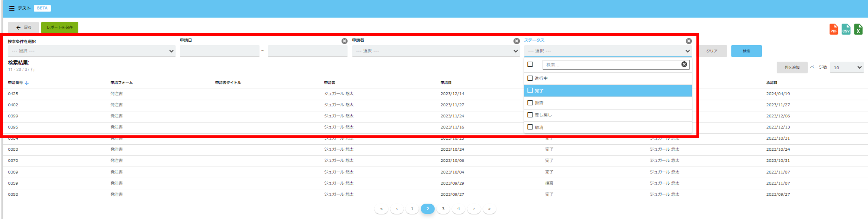Click the 申請者 column header
The width and height of the screenshot is (868, 219).
(330, 83)
